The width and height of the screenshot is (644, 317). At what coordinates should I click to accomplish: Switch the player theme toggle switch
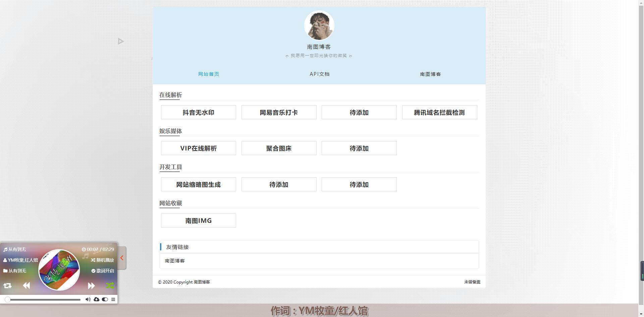105,299
